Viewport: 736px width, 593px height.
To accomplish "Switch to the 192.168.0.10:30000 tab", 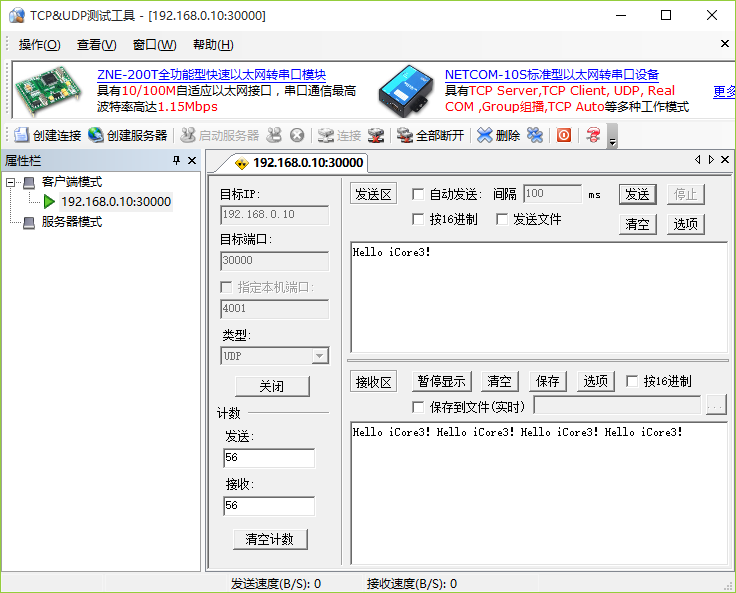I will pos(298,162).
